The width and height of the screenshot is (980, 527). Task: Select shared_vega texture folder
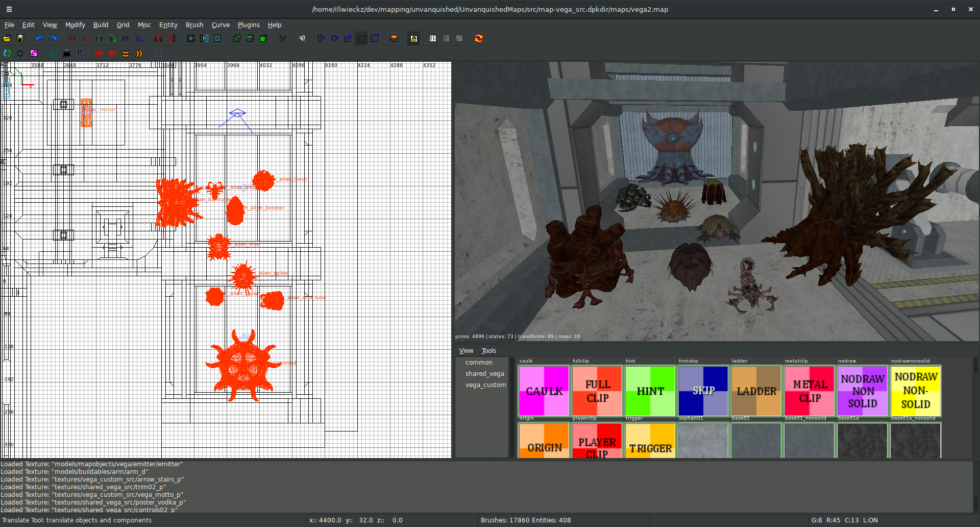click(x=484, y=374)
